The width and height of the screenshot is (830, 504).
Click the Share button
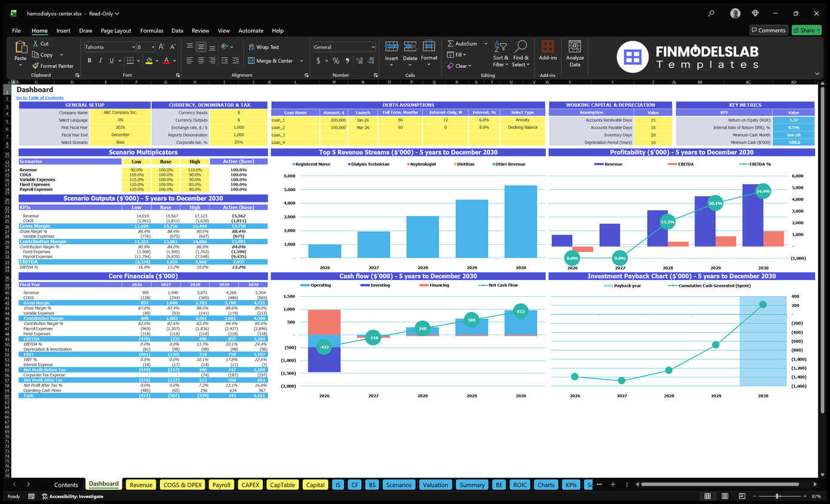coord(806,30)
